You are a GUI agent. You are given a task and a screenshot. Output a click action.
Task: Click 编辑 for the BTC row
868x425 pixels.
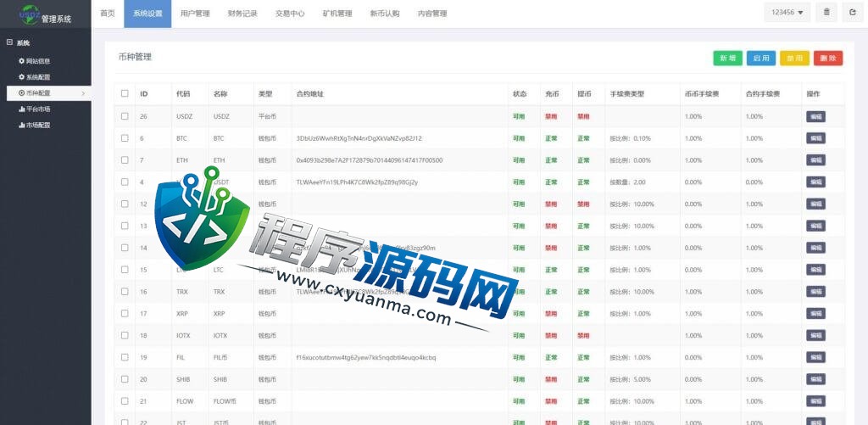coord(815,138)
